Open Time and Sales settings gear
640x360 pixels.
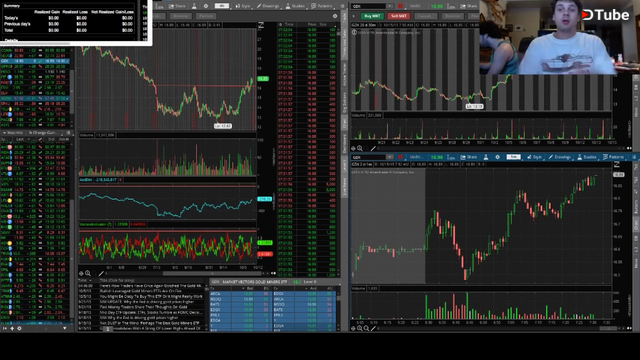[x=280, y=24]
